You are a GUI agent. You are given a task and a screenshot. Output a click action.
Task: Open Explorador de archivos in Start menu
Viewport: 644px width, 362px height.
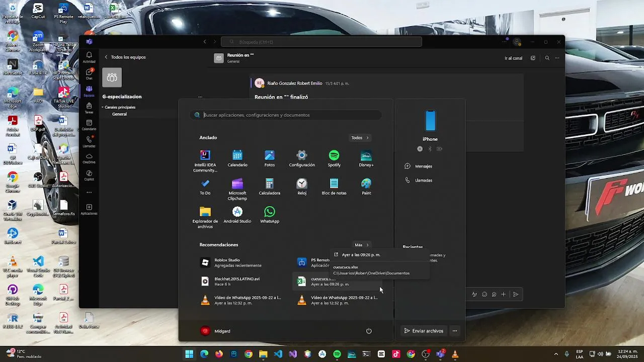click(x=205, y=217)
